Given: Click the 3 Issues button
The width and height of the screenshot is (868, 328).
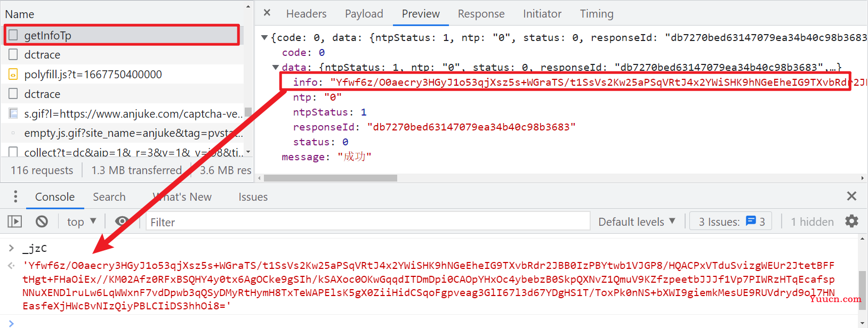Looking at the screenshot, I should click(x=732, y=222).
